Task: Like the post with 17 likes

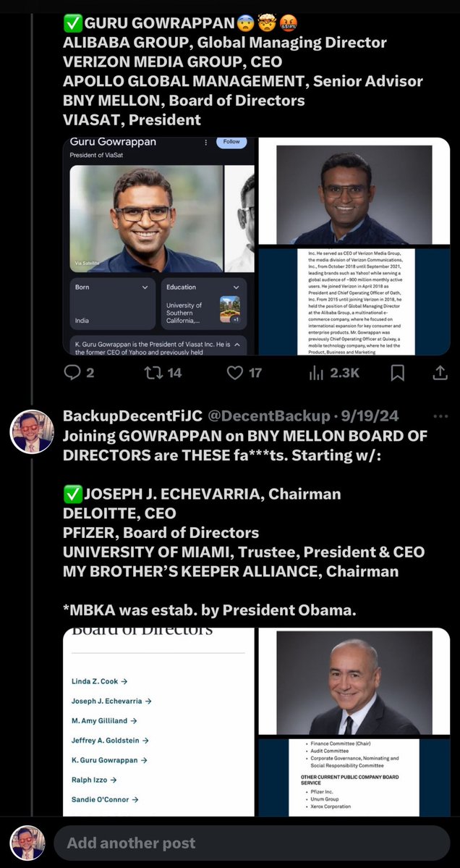Action: pos(236,373)
